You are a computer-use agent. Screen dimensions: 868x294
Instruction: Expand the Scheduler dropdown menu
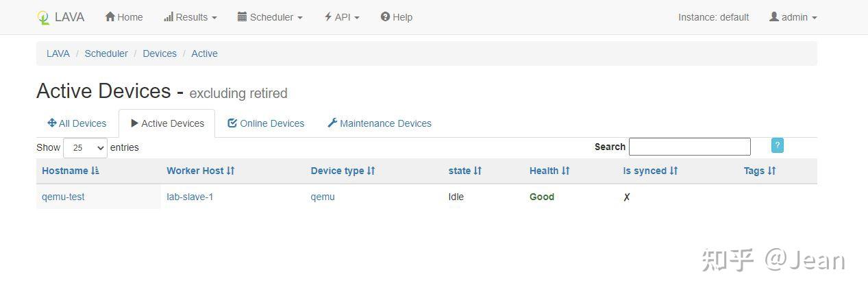tap(270, 17)
